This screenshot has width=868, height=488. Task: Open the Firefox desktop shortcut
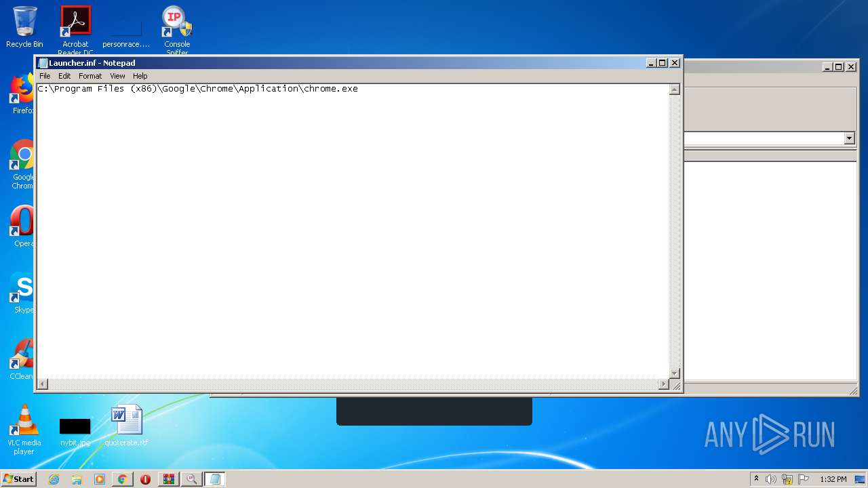coord(22,94)
